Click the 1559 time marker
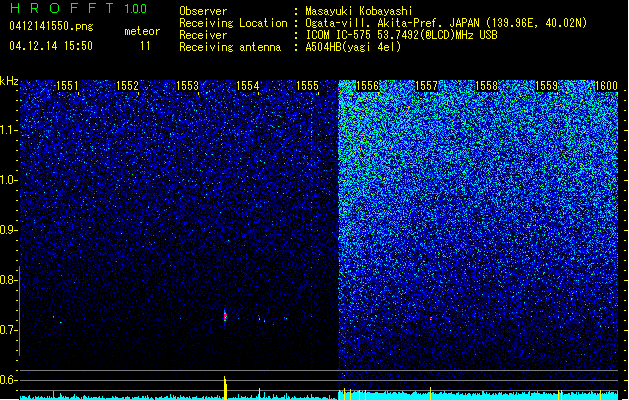Image resolution: width=629 pixels, height=400 pixels. [546, 86]
